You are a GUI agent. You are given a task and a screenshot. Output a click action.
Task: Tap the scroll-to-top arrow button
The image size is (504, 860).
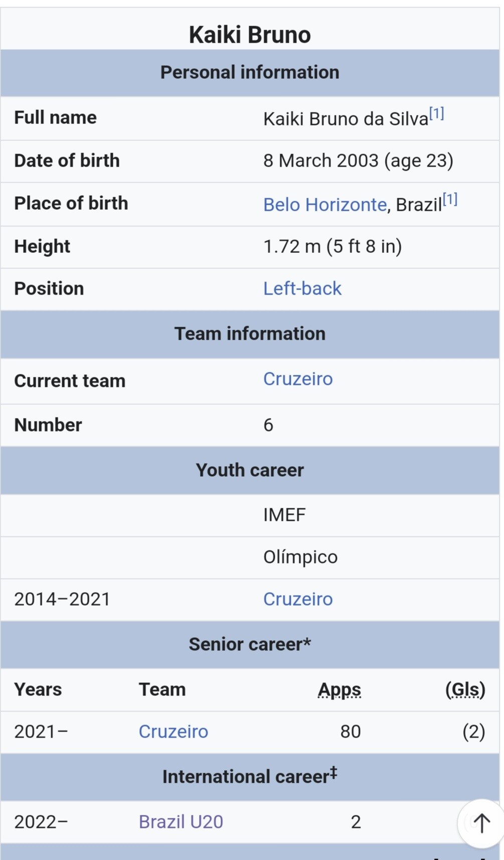coord(481,823)
